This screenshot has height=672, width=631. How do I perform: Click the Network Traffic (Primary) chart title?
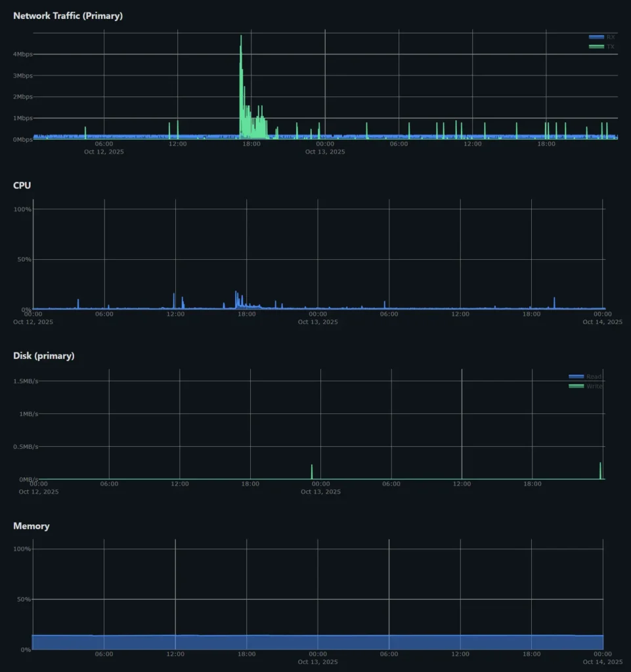click(x=68, y=16)
